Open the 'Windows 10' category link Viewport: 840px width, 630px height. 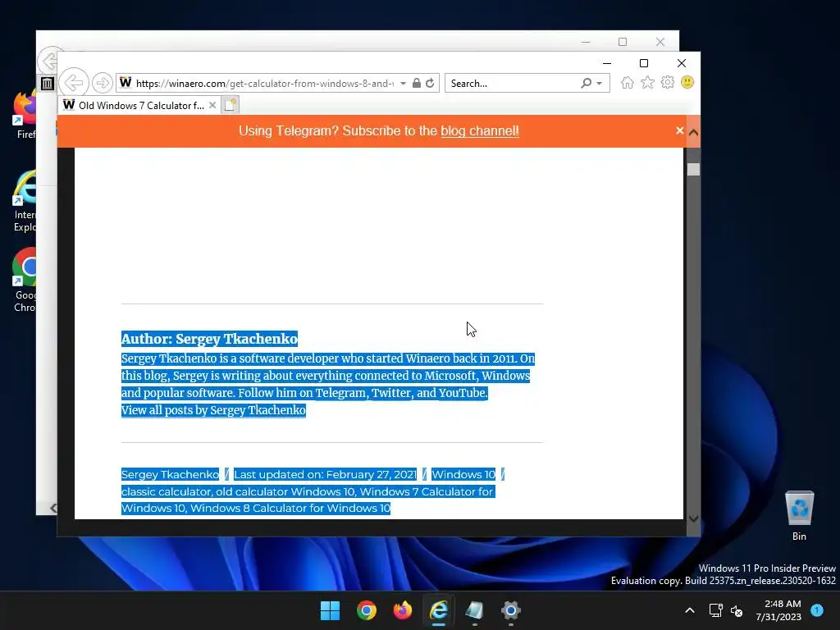pyautogui.click(x=463, y=474)
